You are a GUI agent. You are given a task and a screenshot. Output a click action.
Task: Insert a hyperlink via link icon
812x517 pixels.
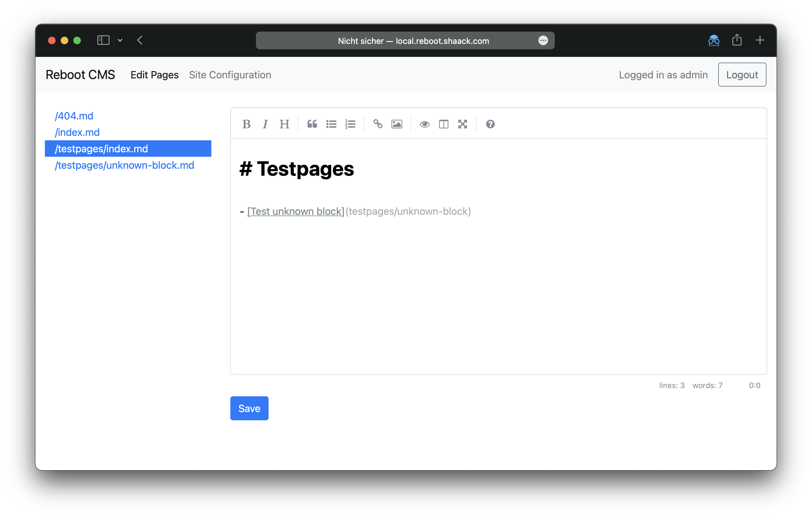pyautogui.click(x=378, y=124)
